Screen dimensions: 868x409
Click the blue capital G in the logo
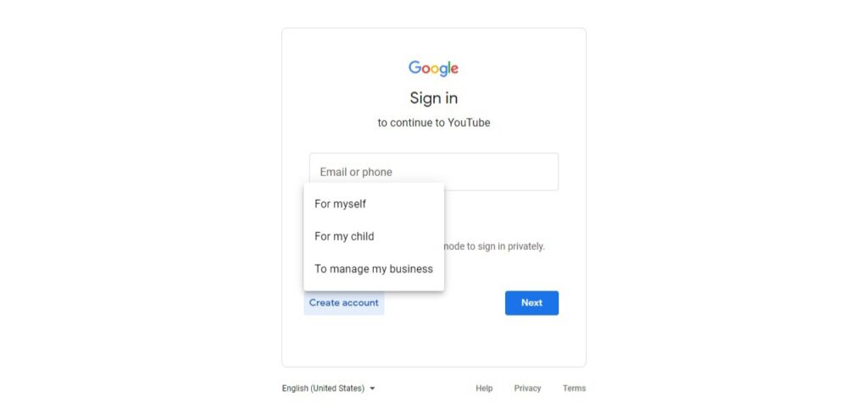tap(415, 68)
